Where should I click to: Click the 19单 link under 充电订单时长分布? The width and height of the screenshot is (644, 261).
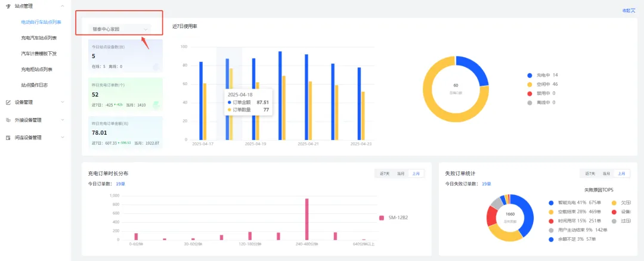point(120,184)
